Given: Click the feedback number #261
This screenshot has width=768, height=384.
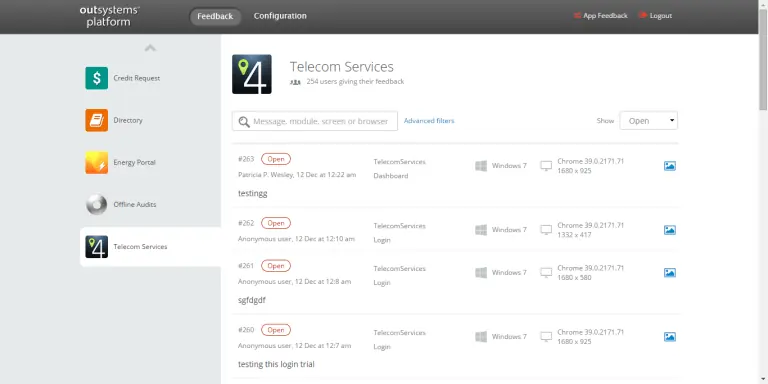Looking at the screenshot, I should (x=246, y=266).
